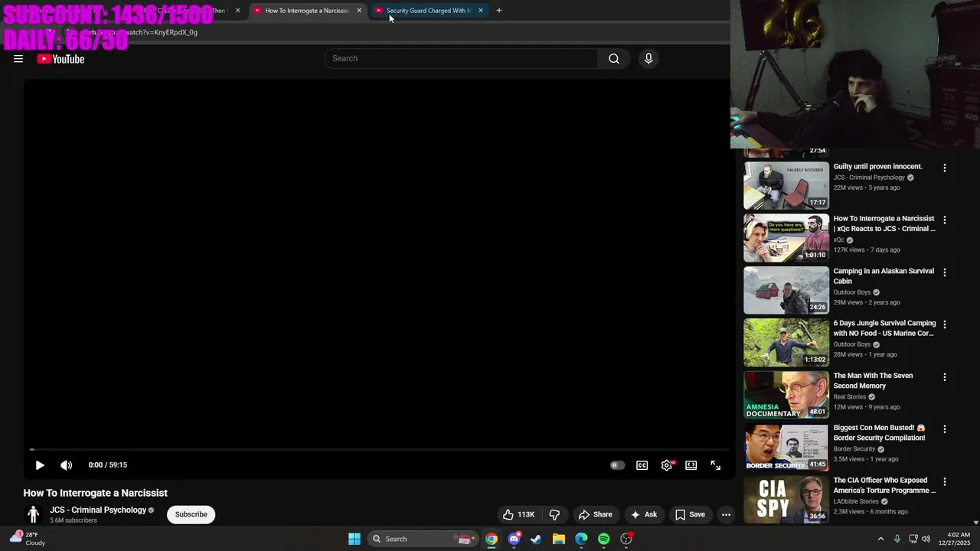Open 'The CIA Officer Who Exposed' video
980x551 pixels.
click(884, 485)
